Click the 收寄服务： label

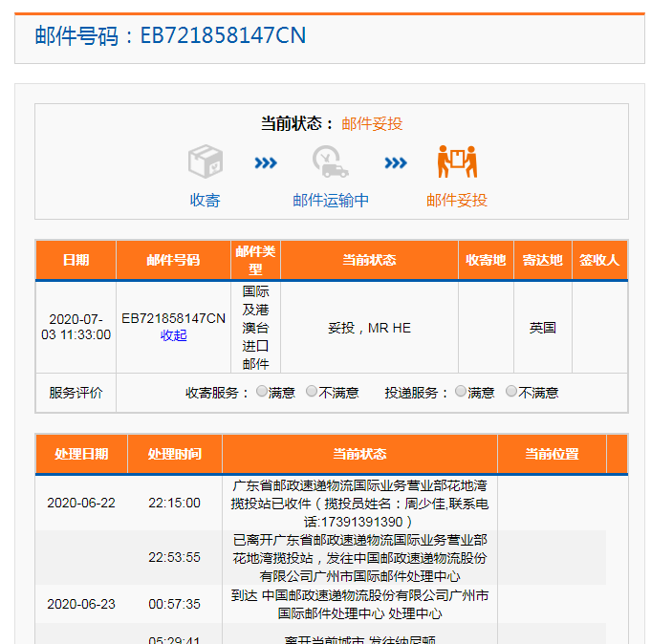coord(217,393)
